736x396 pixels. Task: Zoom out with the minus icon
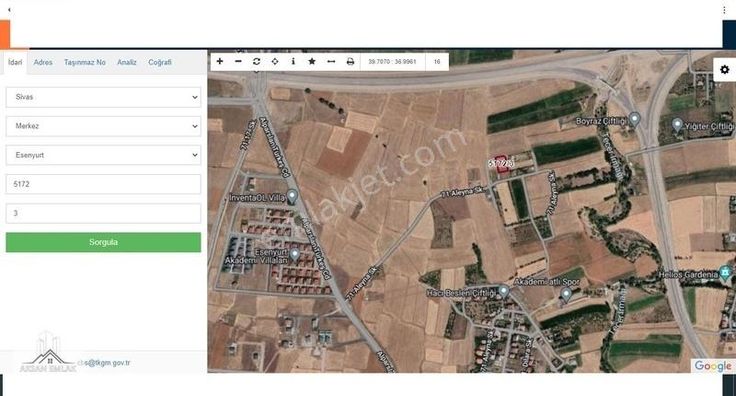tap(238, 61)
